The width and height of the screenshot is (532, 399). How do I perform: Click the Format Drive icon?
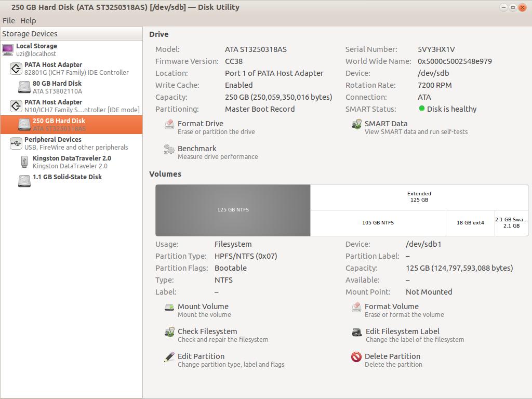[169, 124]
